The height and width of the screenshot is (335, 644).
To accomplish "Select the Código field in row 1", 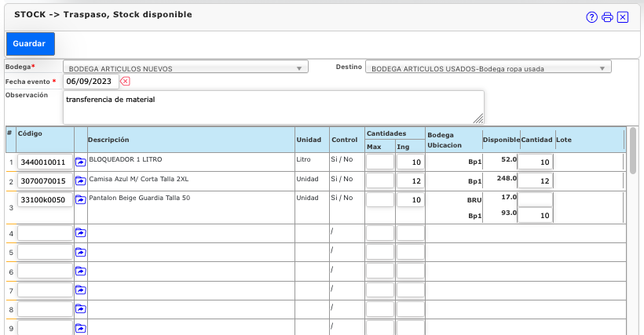I will 45,162.
